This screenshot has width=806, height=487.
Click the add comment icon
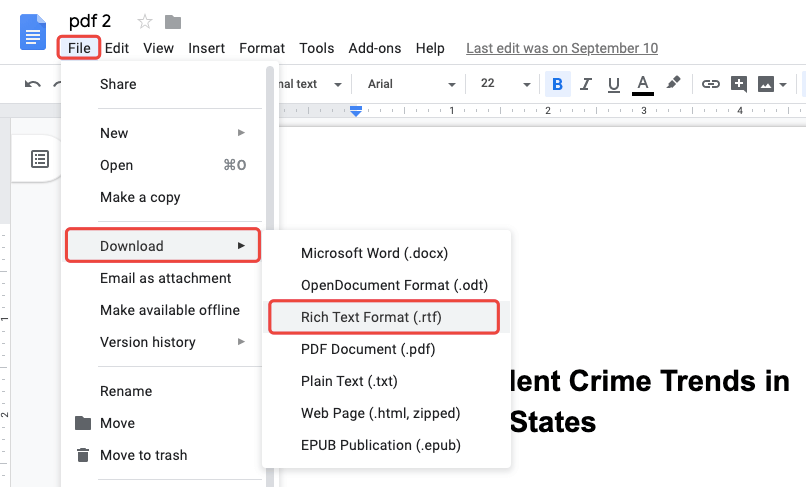click(x=739, y=84)
